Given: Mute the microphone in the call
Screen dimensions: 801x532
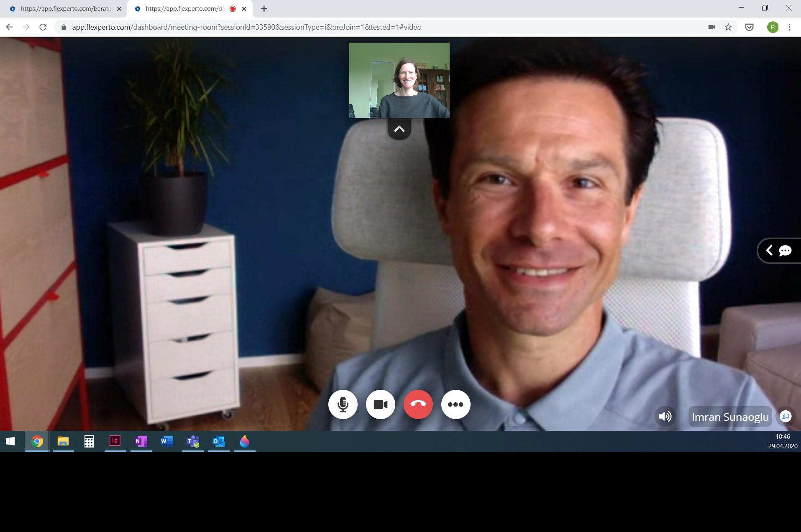Looking at the screenshot, I should pyautogui.click(x=343, y=404).
